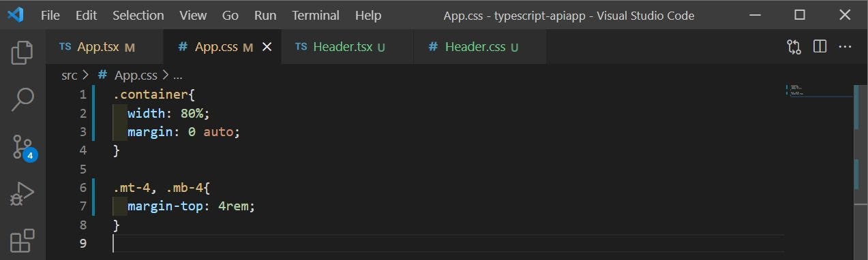Click line number 9 in gutter
Viewport: 868px width, 260px height.
click(x=83, y=243)
